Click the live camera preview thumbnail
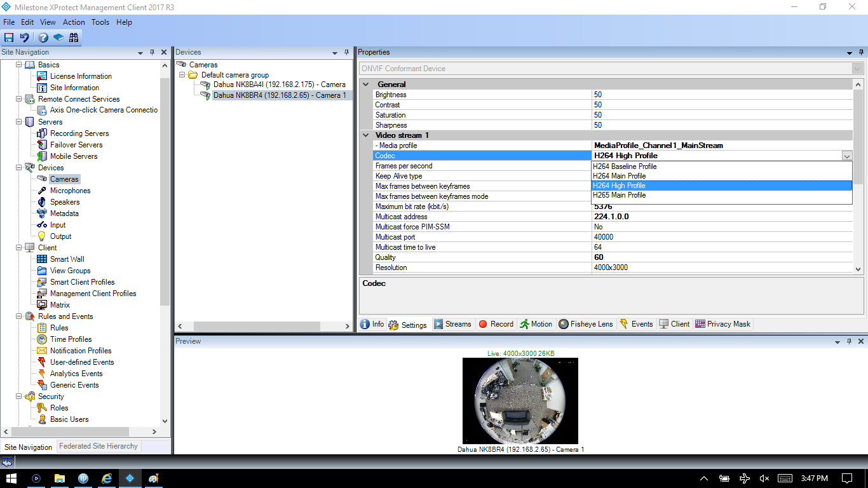Screen dimensions: 868x488 pos(520,400)
